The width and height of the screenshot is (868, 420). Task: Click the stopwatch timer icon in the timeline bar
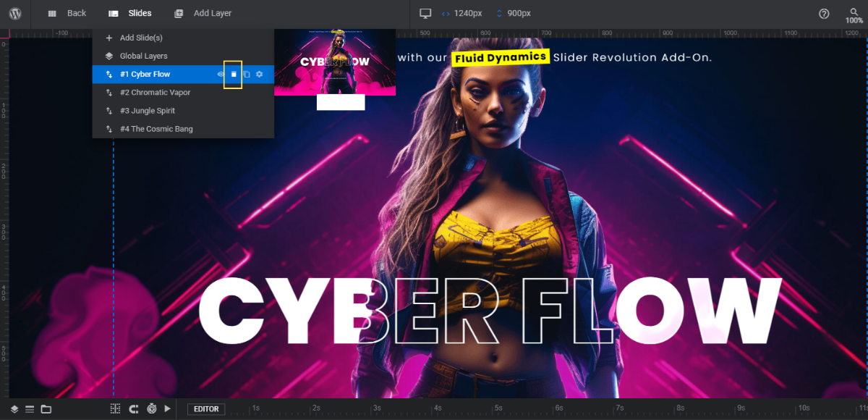click(x=151, y=409)
